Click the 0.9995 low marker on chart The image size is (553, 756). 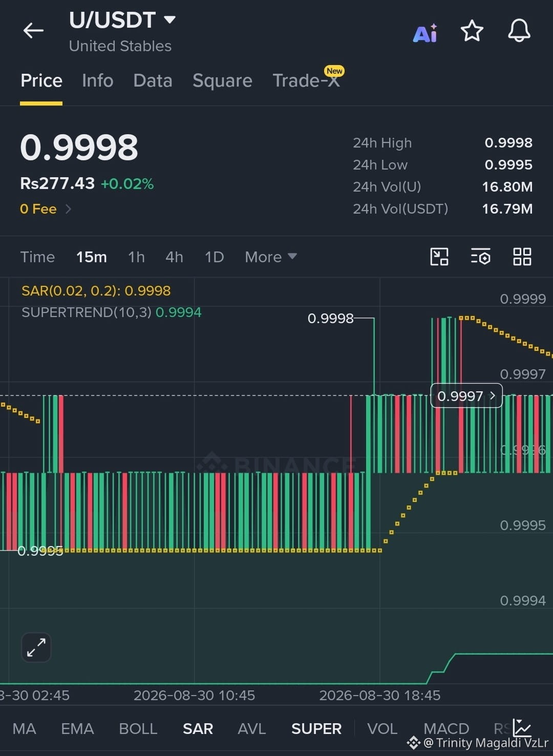pos(40,551)
